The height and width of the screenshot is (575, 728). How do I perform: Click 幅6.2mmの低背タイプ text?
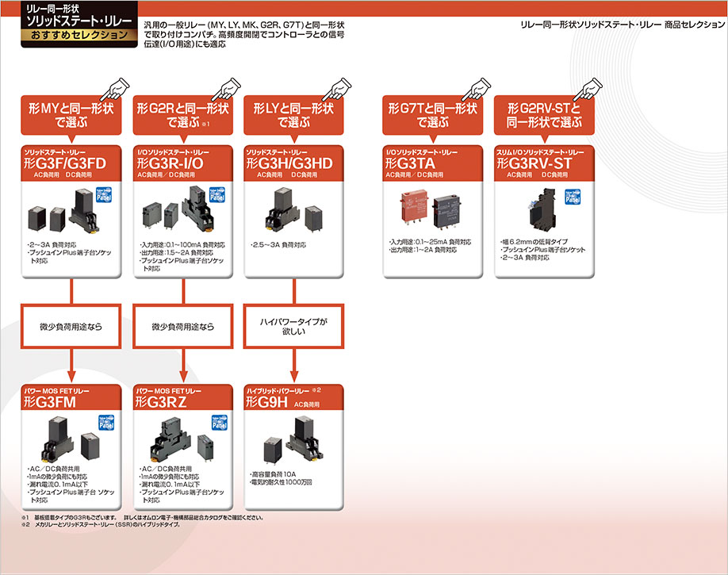535,242
